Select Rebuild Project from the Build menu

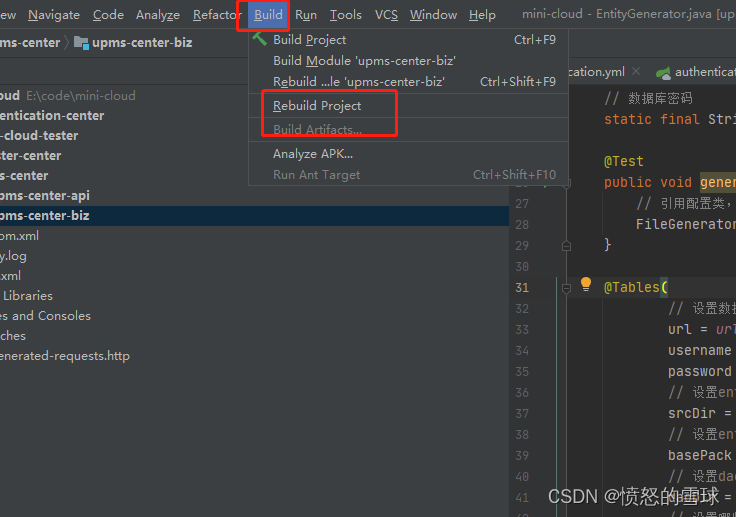[x=317, y=105]
